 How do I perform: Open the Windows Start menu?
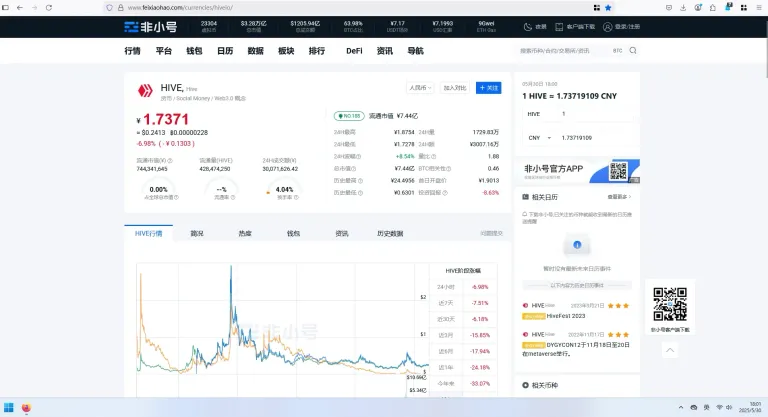tap(9, 408)
